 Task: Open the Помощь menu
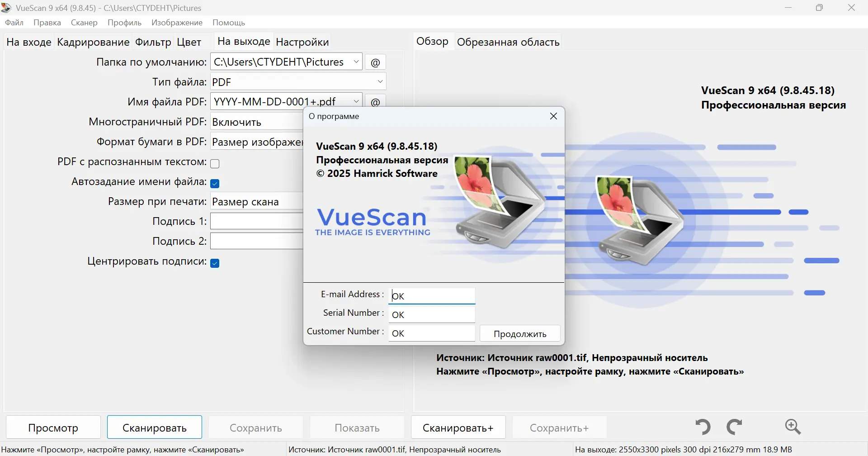(229, 23)
